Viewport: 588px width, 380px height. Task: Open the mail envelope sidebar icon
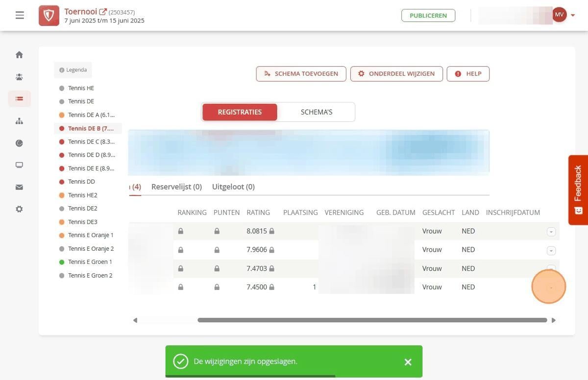[19, 187]
